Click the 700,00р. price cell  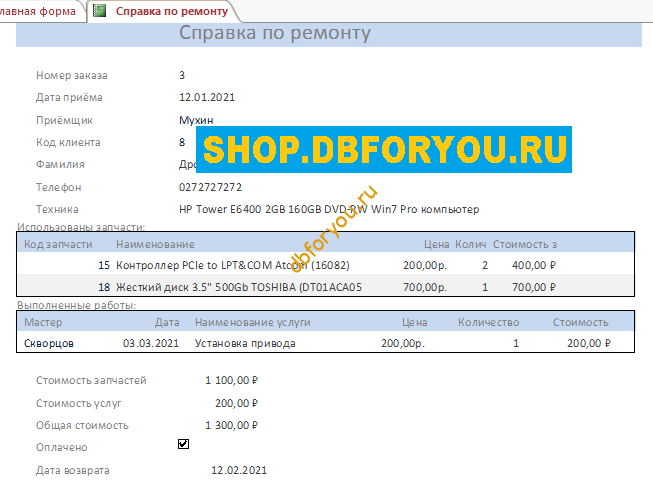point(425,287)
